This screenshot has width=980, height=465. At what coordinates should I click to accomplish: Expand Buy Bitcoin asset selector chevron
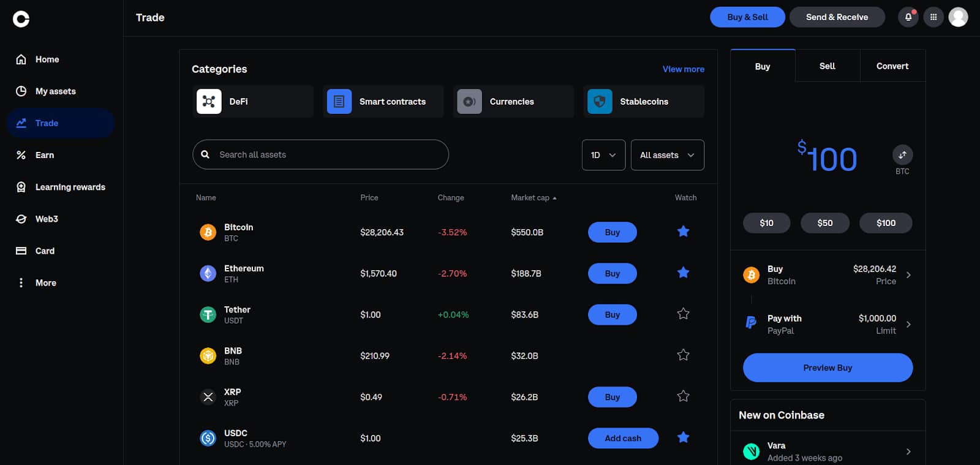pyautogui.click(x=908, y=275)
